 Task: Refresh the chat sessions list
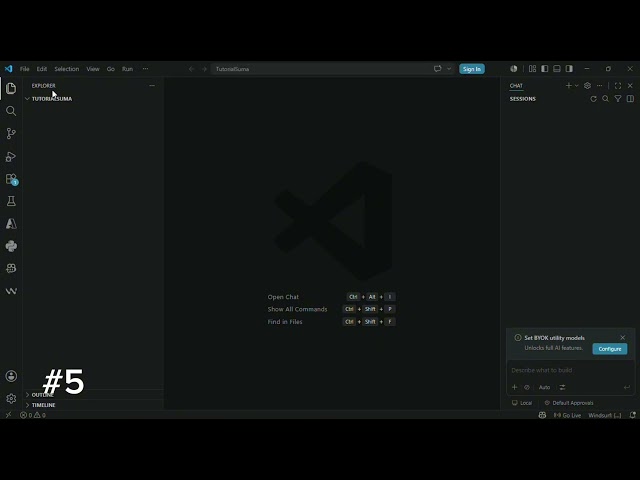(x=593, y=99)
